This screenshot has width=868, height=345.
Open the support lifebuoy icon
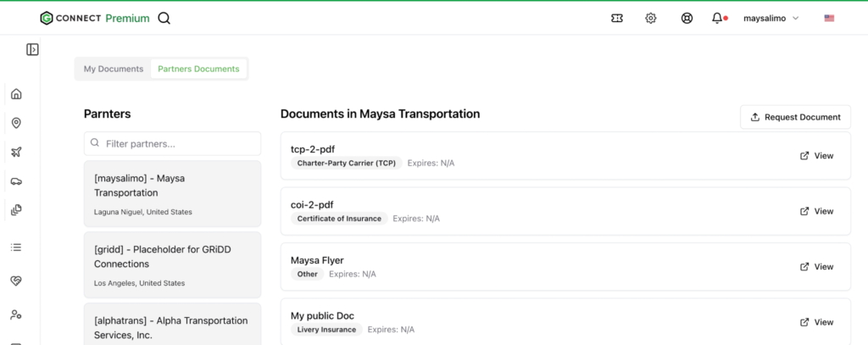coord(687,19)
